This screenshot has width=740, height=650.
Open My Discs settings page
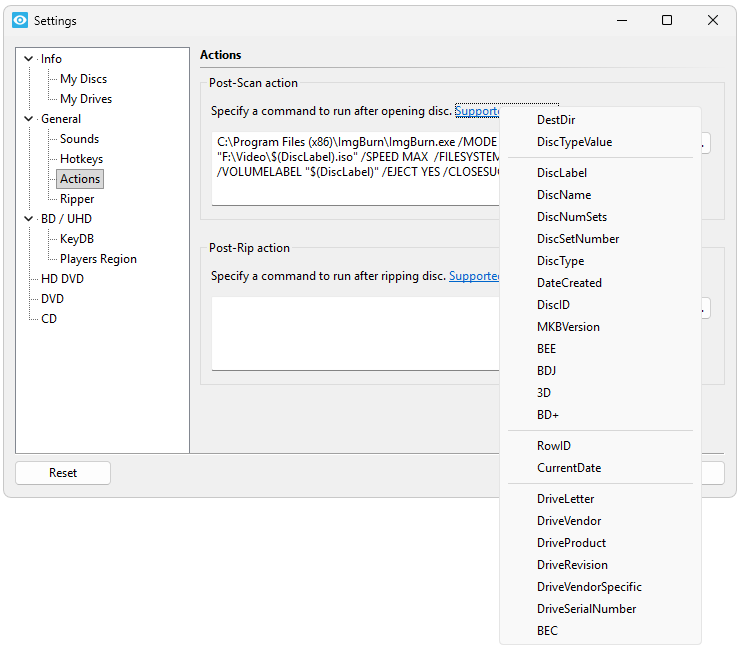(x=83, y=79)
